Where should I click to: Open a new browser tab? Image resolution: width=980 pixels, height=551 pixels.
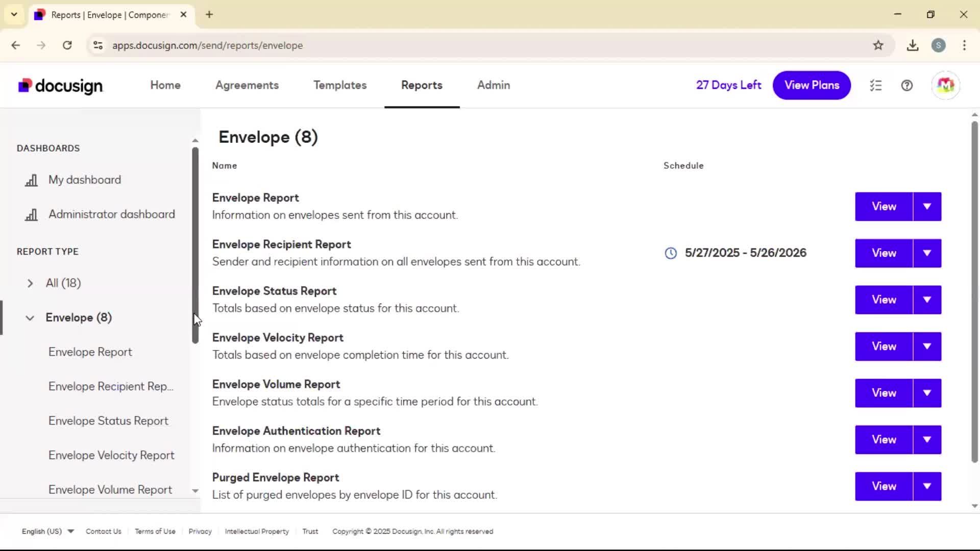point(209,14)
